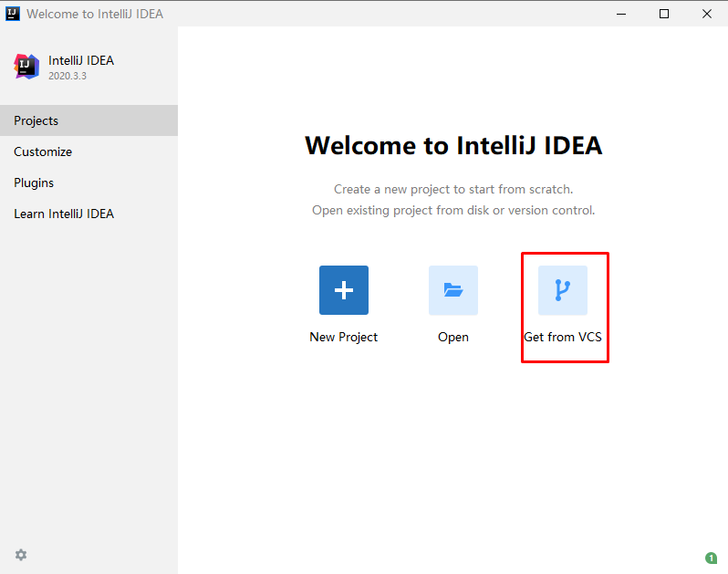The height and width of the screenshot is (574, 728).
Task: Click the New Project plus icon
Action: click(344, 290)
